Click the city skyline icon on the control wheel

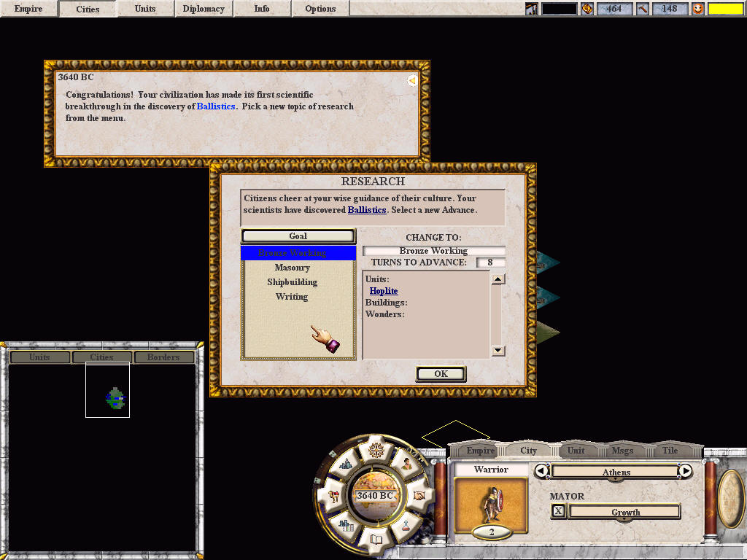[347, 464]
